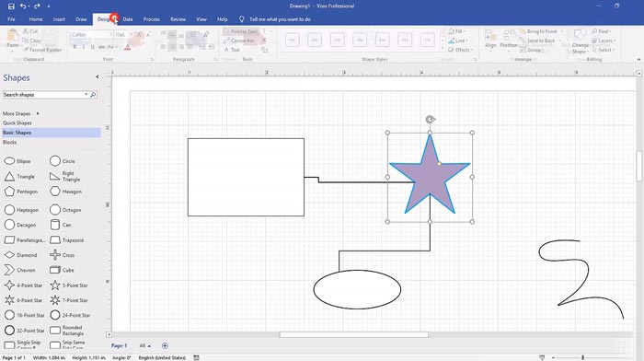Select the Pentagon shape in stencil

[20, 192]
